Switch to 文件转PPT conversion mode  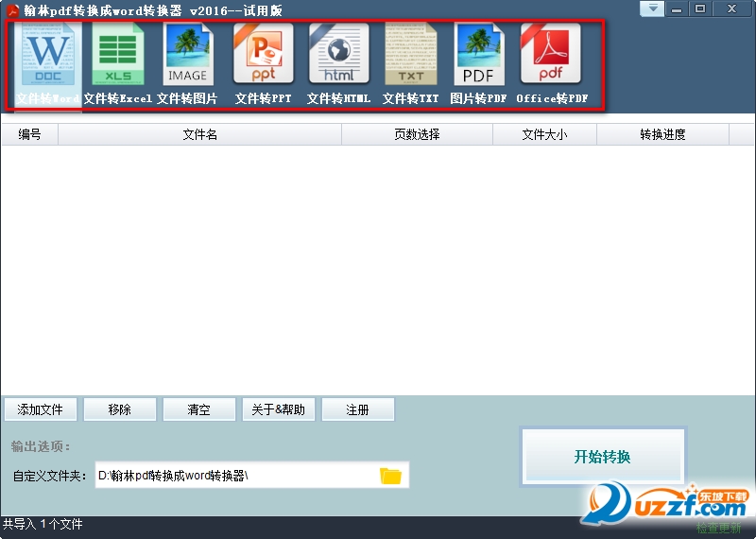tap(264, 55)
